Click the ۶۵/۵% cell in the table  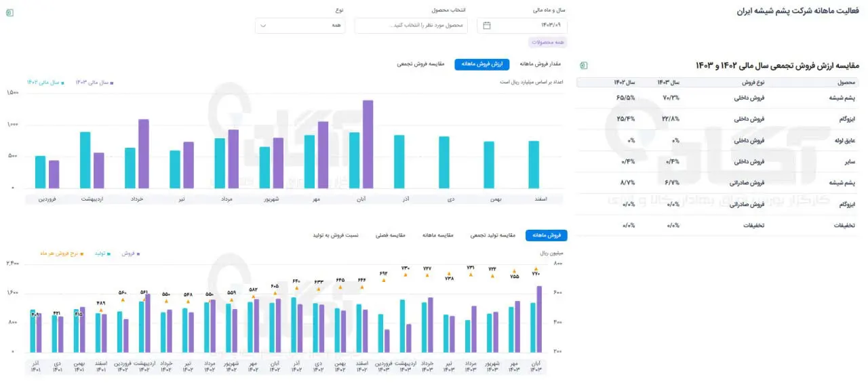[626, 98]
